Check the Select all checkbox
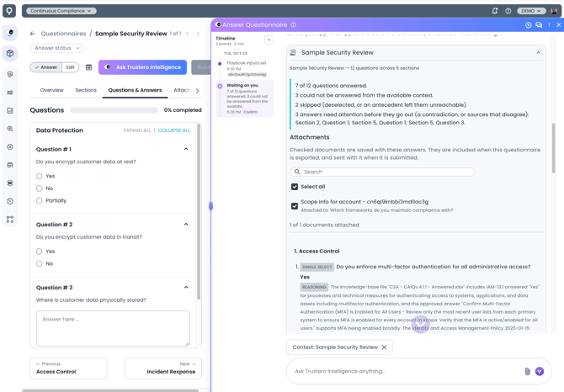This screenshot has width=564, height=392. pyautogui.click(x=295, y=187)
